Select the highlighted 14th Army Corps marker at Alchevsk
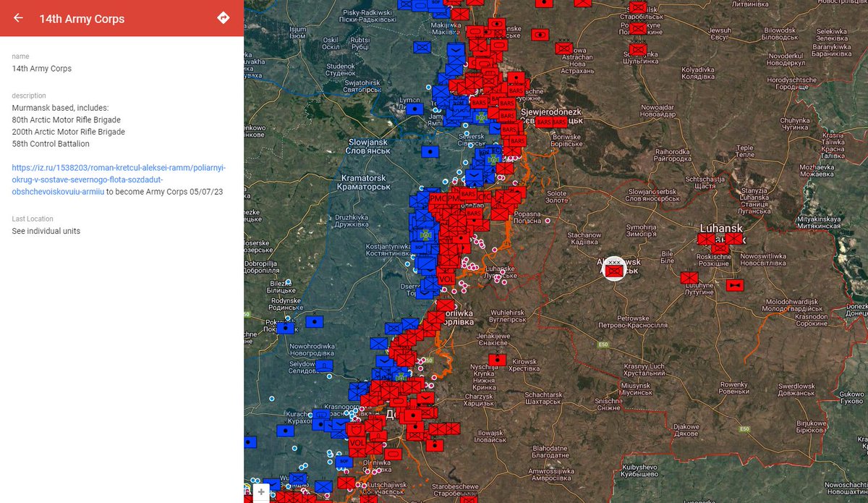868x503 pixels. point(615,270)
